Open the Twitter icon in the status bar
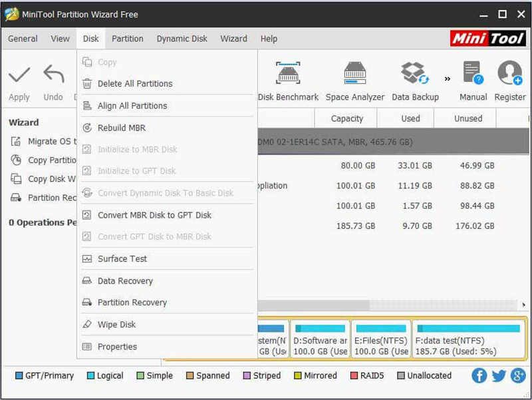Screen dimensions: 532x400 point(499,375)
